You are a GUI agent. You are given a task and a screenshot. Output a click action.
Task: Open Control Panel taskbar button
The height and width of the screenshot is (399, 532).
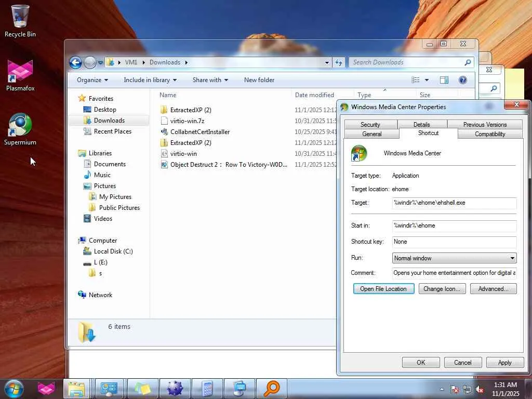[109, 389]
